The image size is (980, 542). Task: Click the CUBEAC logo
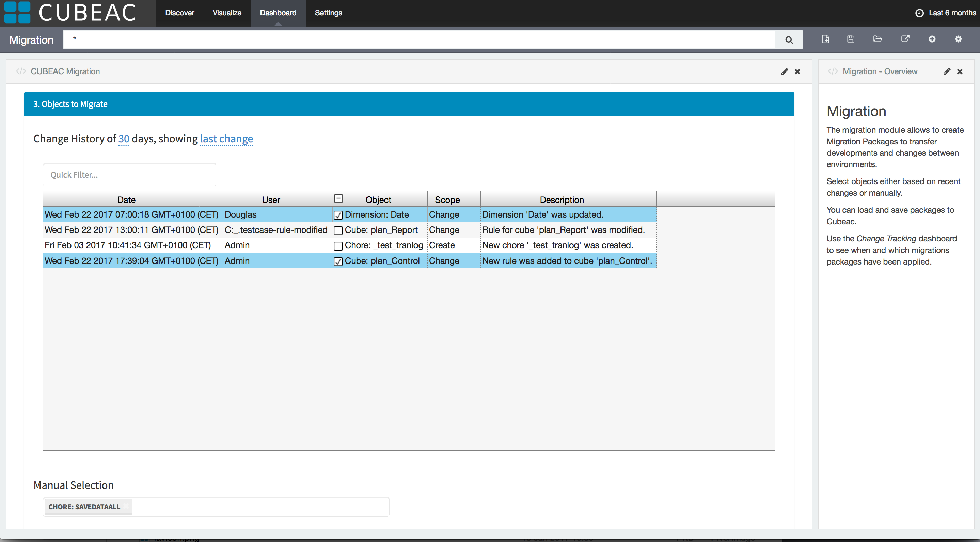coord(70,13)
